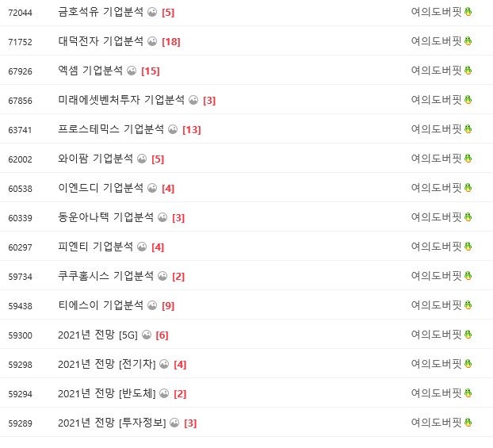Open the 이엔드디 기업분석 article
Image resolution: width=493 pixels, height=448 pixels.
point(101,188)
